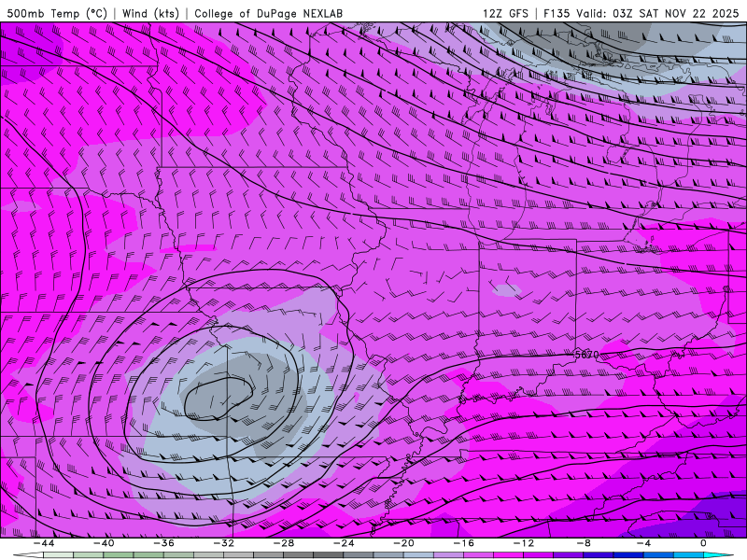
Task: Click the magenta color bar swatch below -12
Action: coord(508,555)
